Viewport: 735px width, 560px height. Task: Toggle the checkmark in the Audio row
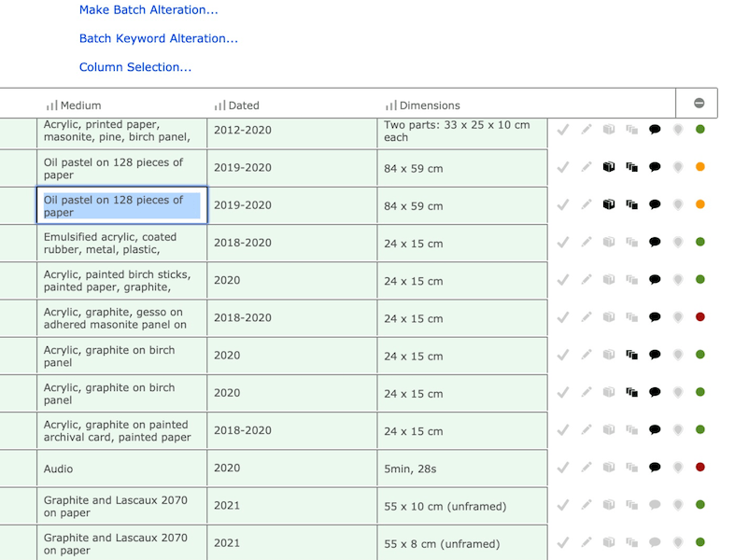562,468
